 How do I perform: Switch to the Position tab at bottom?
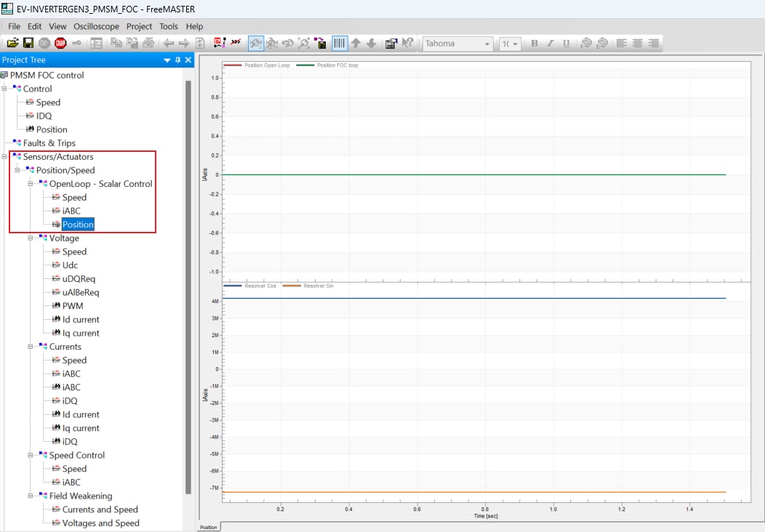pyautogui.click(x=209, y=527)
